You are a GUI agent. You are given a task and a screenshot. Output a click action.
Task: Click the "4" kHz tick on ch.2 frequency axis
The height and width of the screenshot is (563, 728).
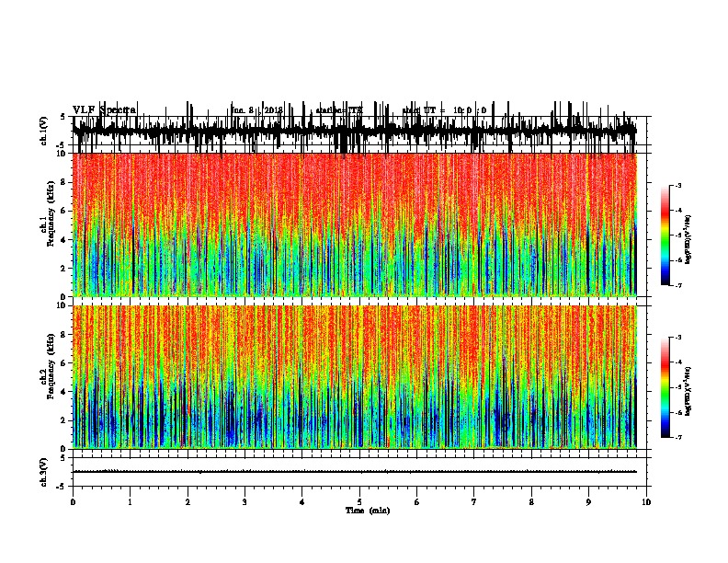[x=64, y=392]
